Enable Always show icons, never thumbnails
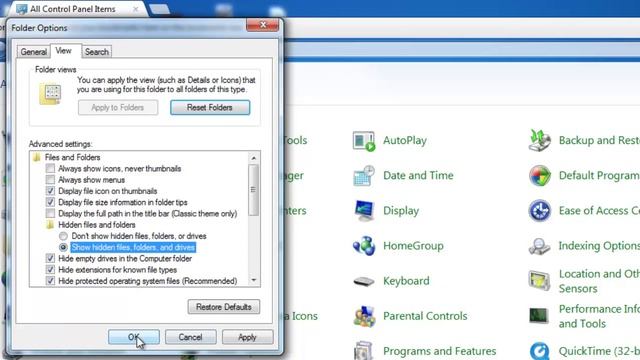This screenshot has height=360, width=640. click(x=50, y=169)
